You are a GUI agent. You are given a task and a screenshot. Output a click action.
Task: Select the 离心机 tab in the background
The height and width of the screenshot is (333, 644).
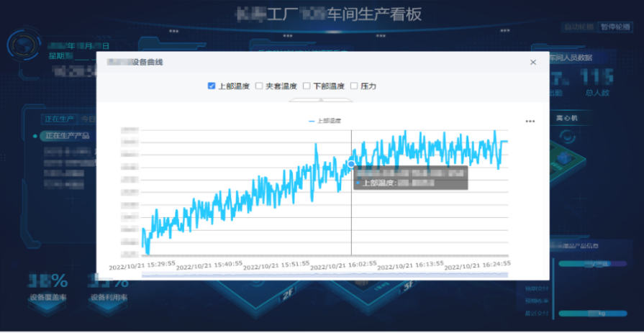tap(567, 118)
